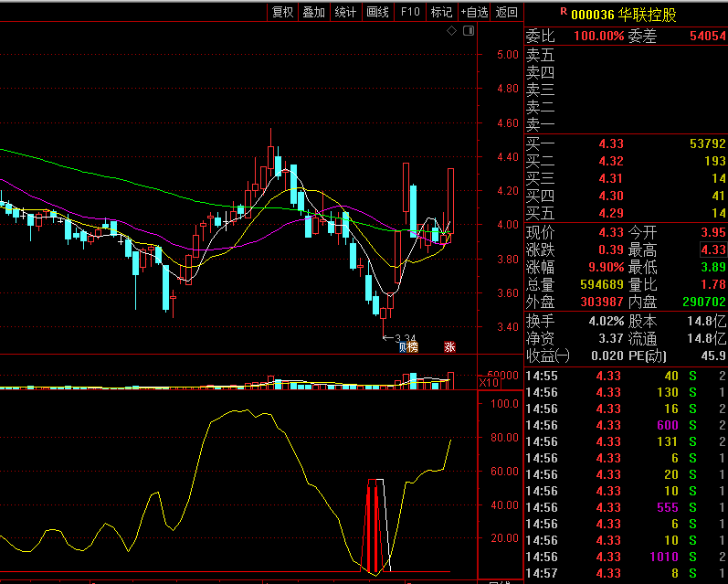This screenshot has height=584, width=728.
Task: Click the diamond icon above chart
Action: [x=451, y=31]
